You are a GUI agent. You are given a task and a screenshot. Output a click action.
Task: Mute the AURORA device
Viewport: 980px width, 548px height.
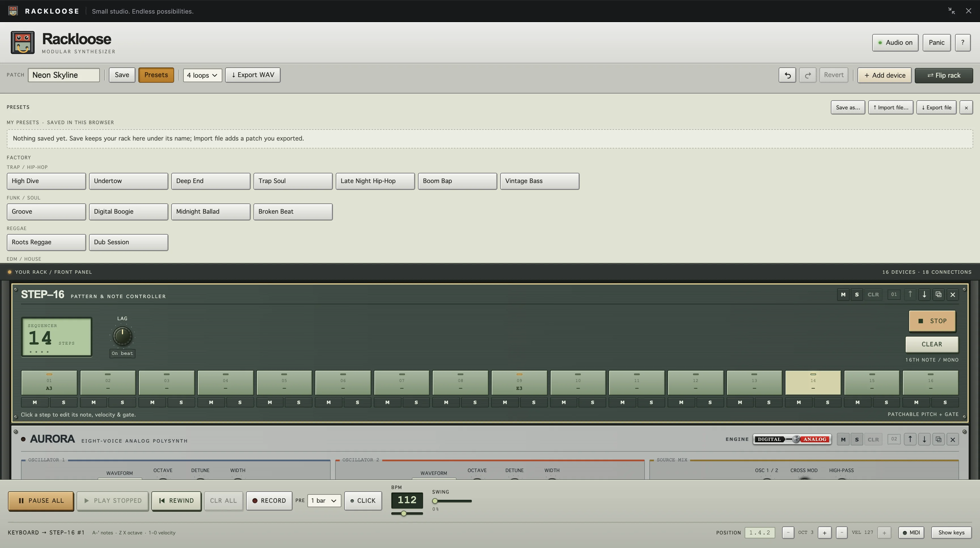click(843, 439)
